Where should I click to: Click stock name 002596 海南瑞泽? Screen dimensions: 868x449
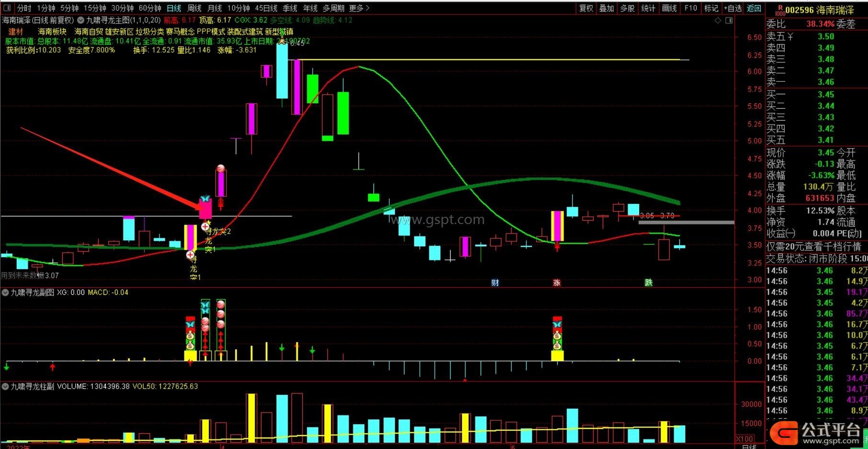pos(820,10)
